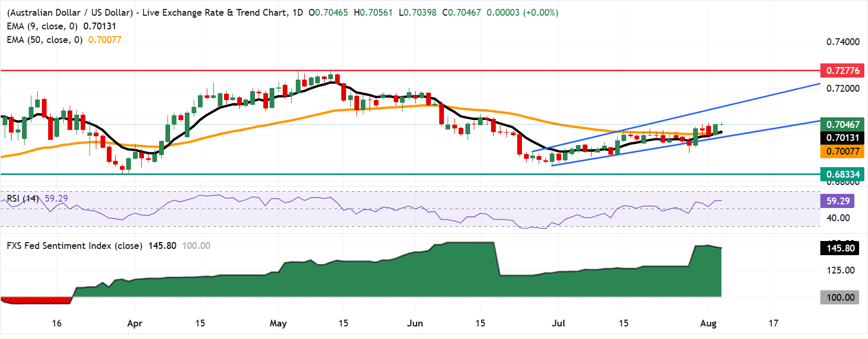Select the EMA (50, close, 0) legend label

(44, 40)
